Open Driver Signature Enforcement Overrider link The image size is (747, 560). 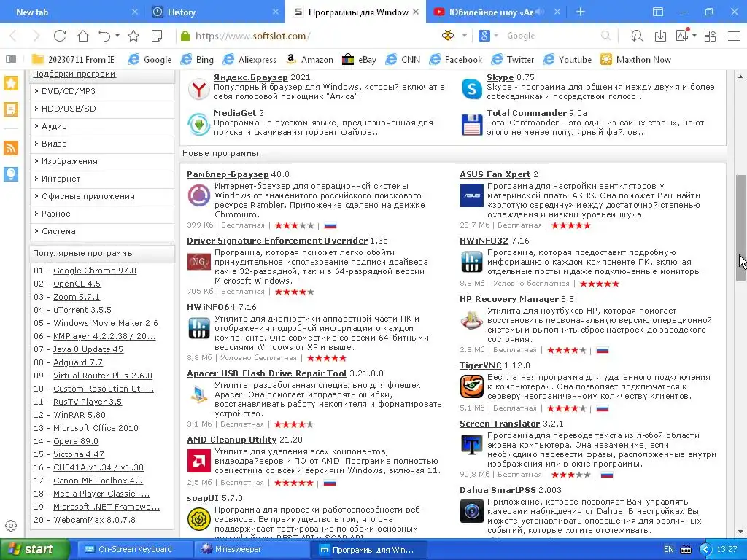277,241
